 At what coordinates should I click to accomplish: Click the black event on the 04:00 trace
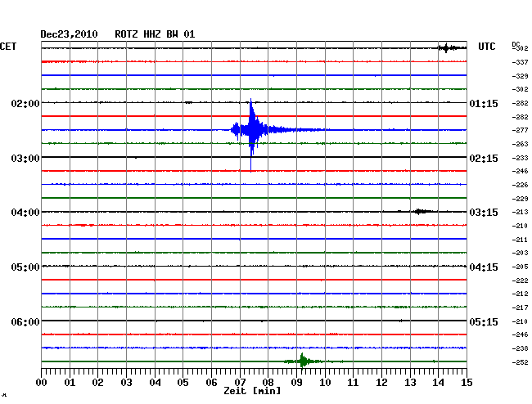(x=420, y=212)
